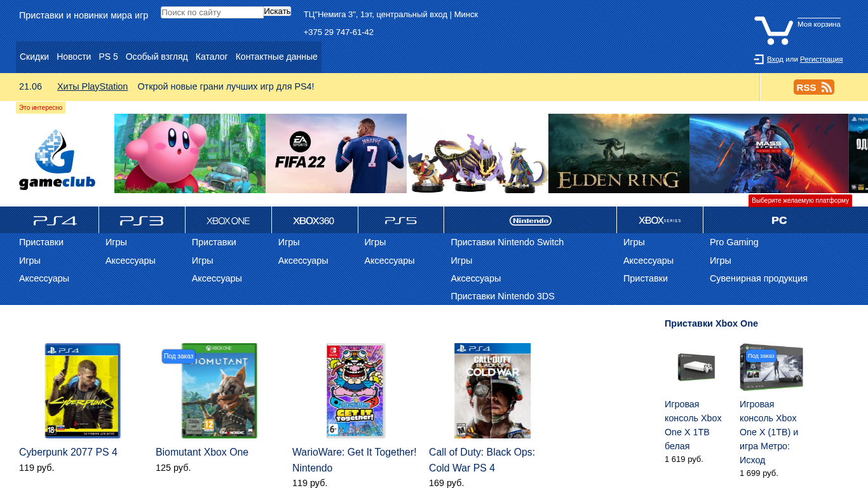The width and height of the screenshot is (868, 488).
Task: Select the Xbox Series platform logo
Action: (660, 220)
